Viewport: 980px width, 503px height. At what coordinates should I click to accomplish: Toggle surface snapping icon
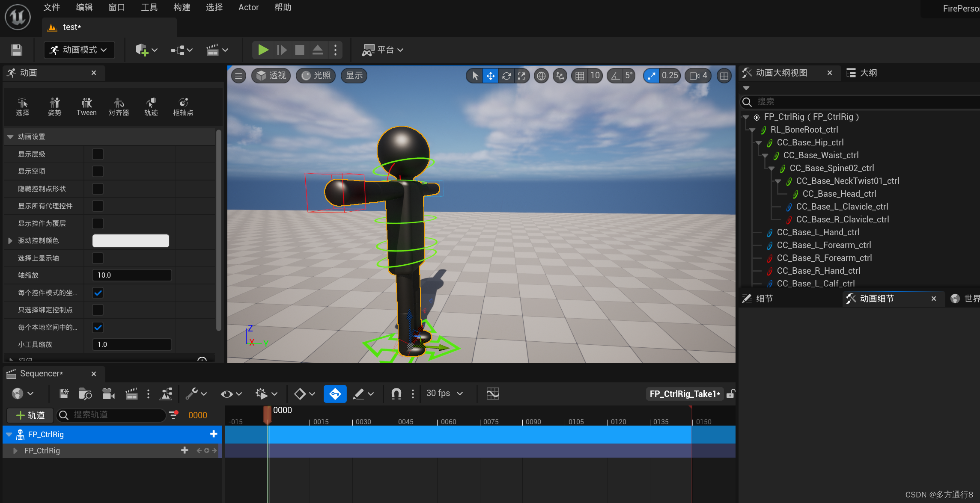pyautogui.click(x=560, y=76)
